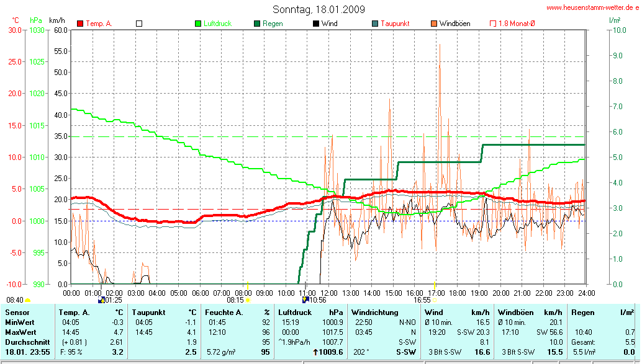Click the chart title Sonntag, 18.01.2009
The height and width of the screenshot is (364, 642).
coord(319,9)
